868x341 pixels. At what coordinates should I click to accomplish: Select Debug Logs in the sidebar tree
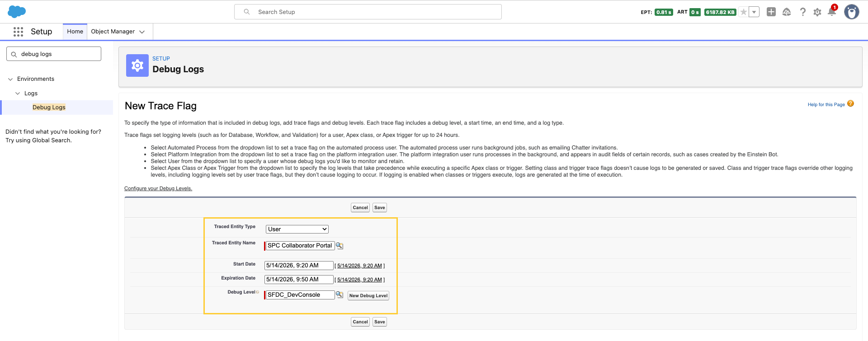click(49, 107)
